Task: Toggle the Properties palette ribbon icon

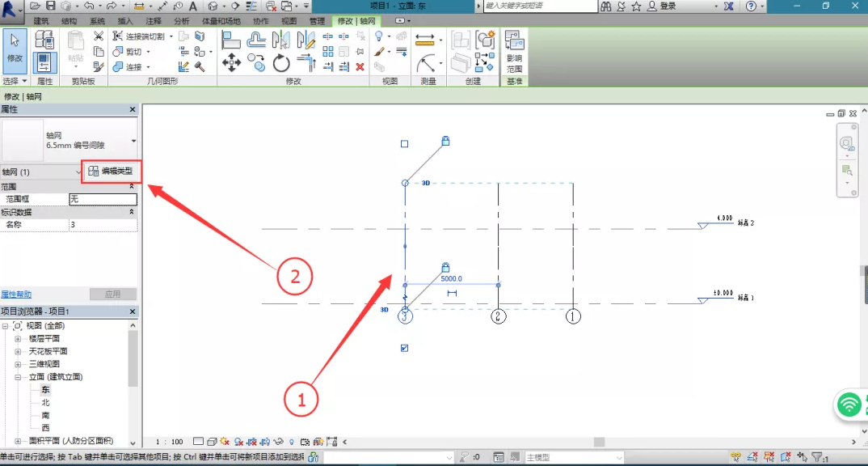Action: 44,62
